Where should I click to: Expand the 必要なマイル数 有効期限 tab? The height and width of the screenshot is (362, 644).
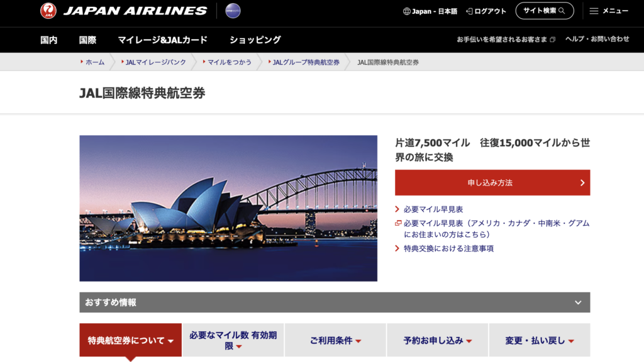tap(233, 340)
